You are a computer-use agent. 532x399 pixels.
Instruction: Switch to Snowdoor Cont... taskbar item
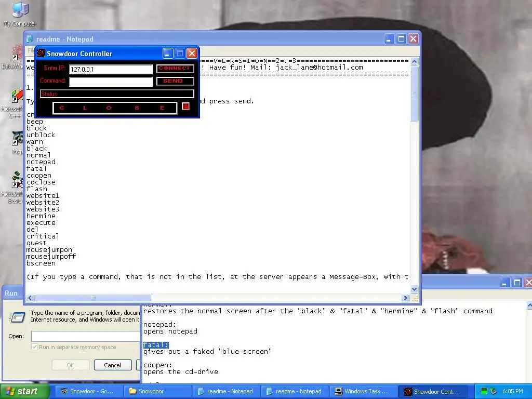pos(433,391)
